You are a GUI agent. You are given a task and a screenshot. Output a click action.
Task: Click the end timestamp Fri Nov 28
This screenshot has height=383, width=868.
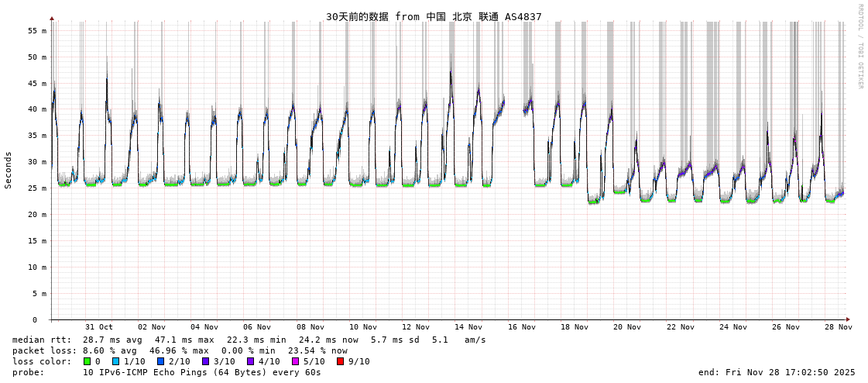[x=777, y=372]
